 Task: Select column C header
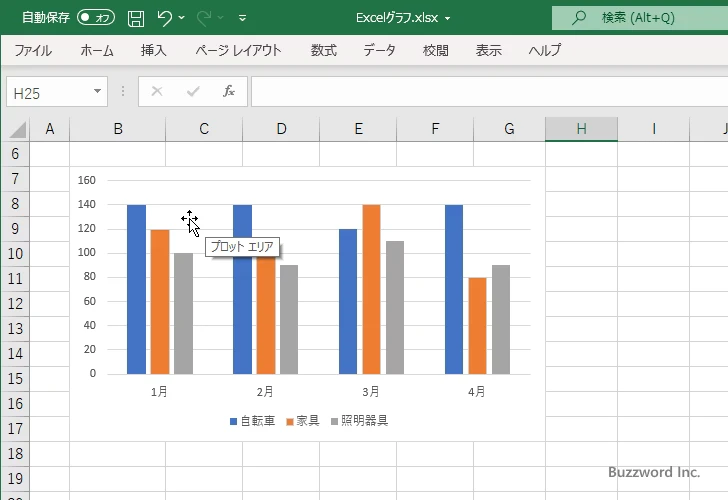[x=204, y=129]
